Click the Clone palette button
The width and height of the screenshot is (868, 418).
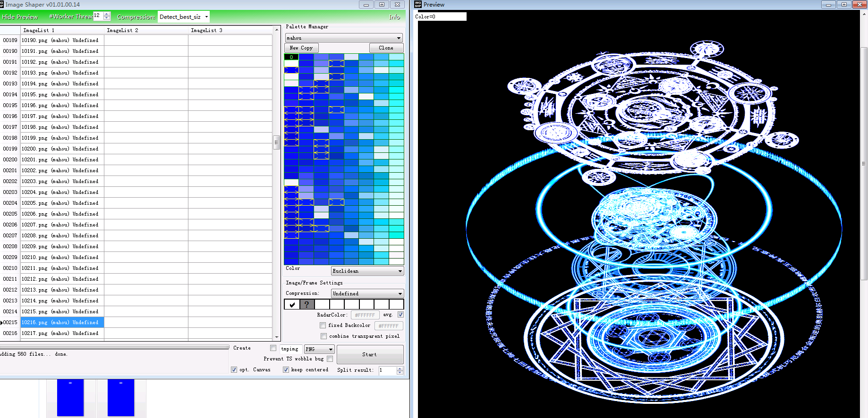(386, 48)
